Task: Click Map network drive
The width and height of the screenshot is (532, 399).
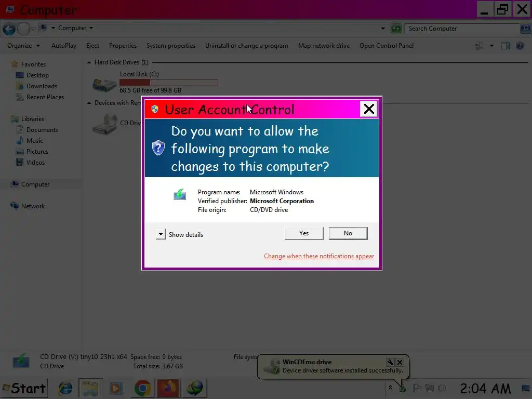Action: click(324, 46)
